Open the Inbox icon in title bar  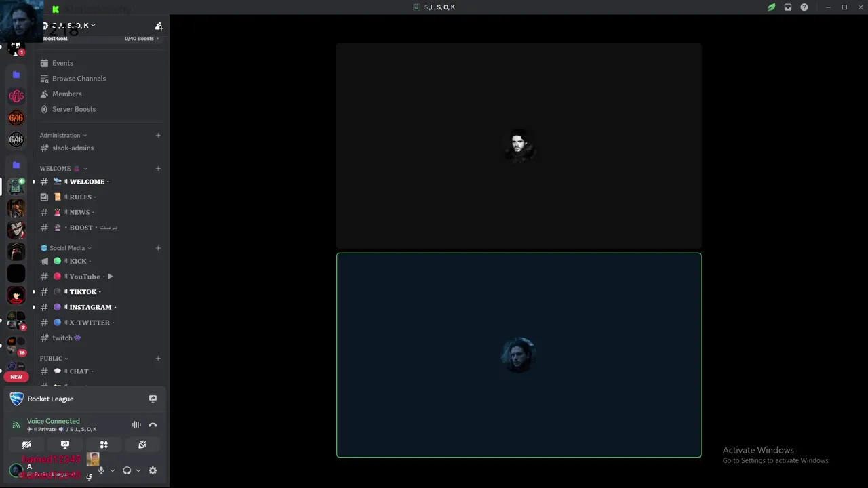(x=788, y=7)
